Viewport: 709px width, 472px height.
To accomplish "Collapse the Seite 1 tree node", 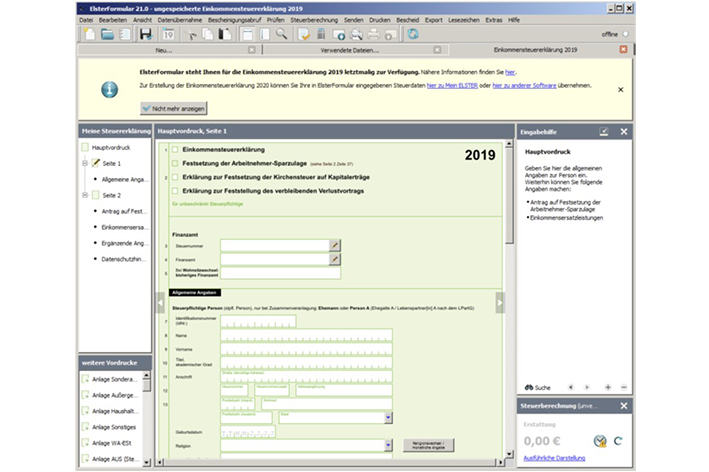I will tap(85, 163).
